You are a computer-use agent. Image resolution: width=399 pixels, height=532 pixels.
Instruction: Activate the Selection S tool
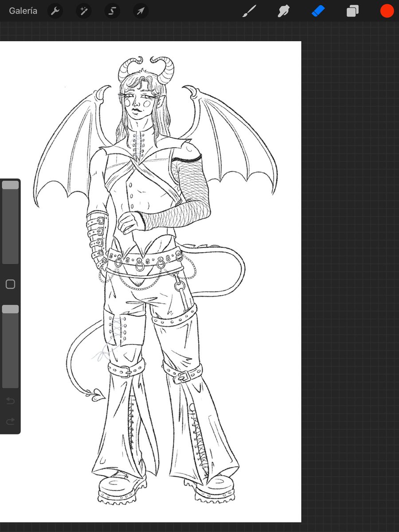click(x=112, y=11)
